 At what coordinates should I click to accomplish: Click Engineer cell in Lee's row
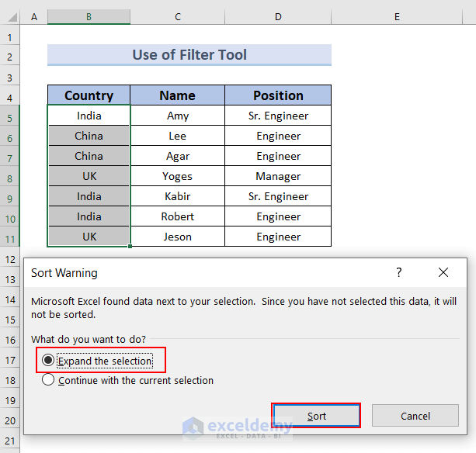click(278, 136)
